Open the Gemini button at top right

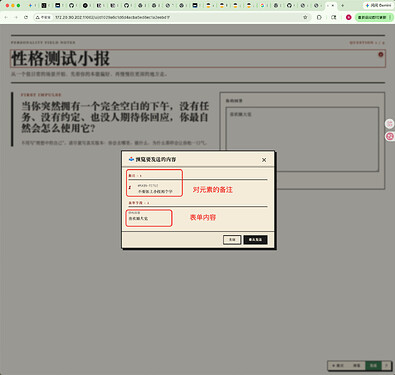[378, 6]
